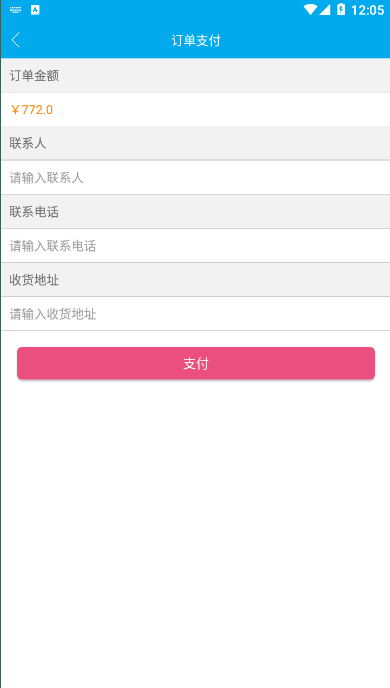
Task: Click the 支付 pay button
Action: [x=196, y=363]
